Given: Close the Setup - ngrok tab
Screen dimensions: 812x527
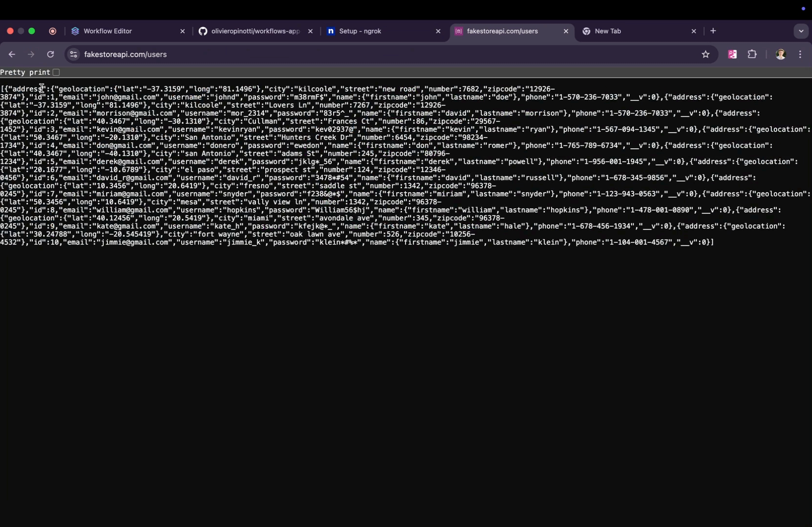Looking at the screenshot, I should click(x=438, y=31).
